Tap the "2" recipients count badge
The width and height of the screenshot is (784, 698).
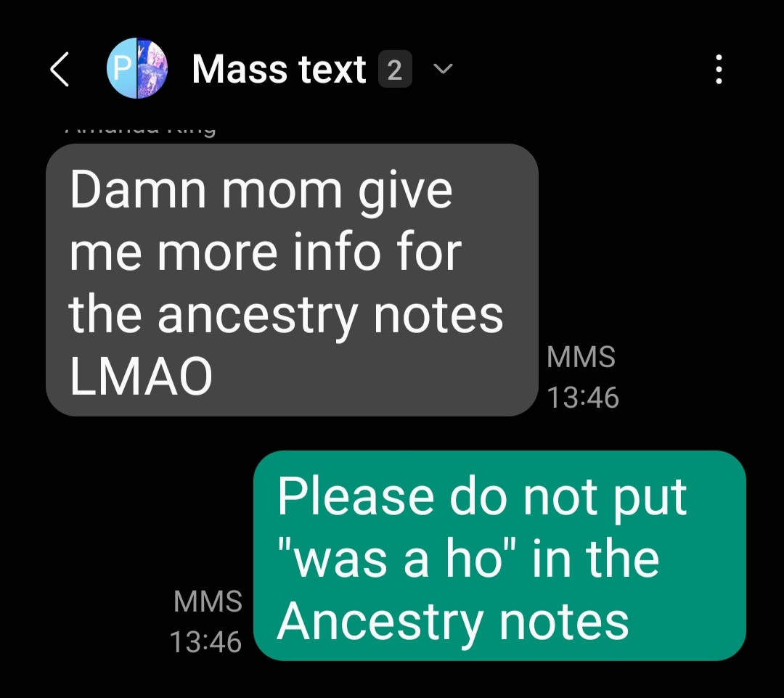[x=395, y=69]
